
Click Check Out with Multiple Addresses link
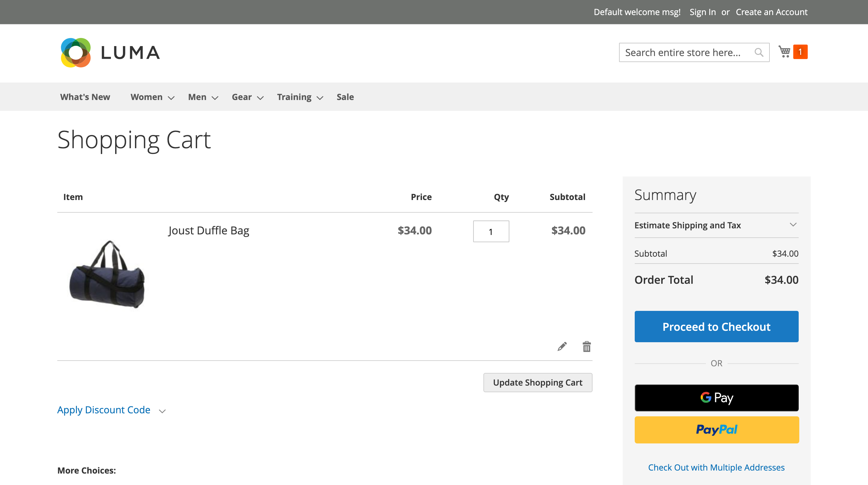[x=716, y=468]
